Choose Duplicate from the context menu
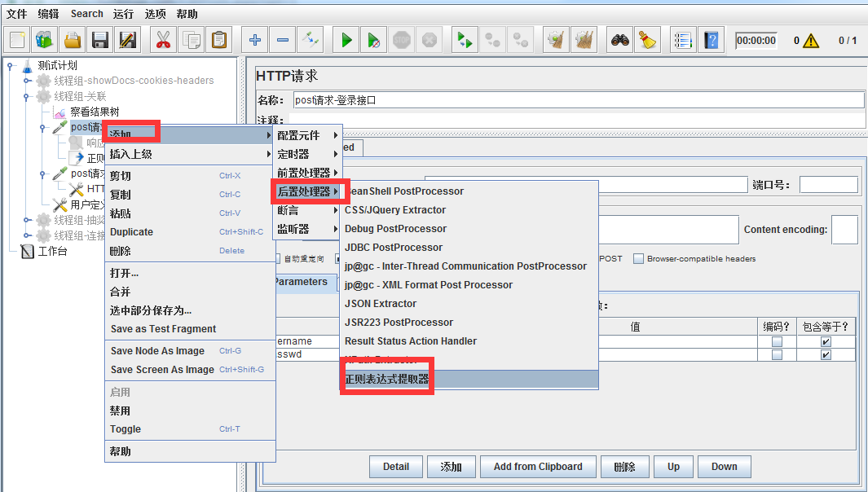Screen dimensions: 868x492 (189, 232)
